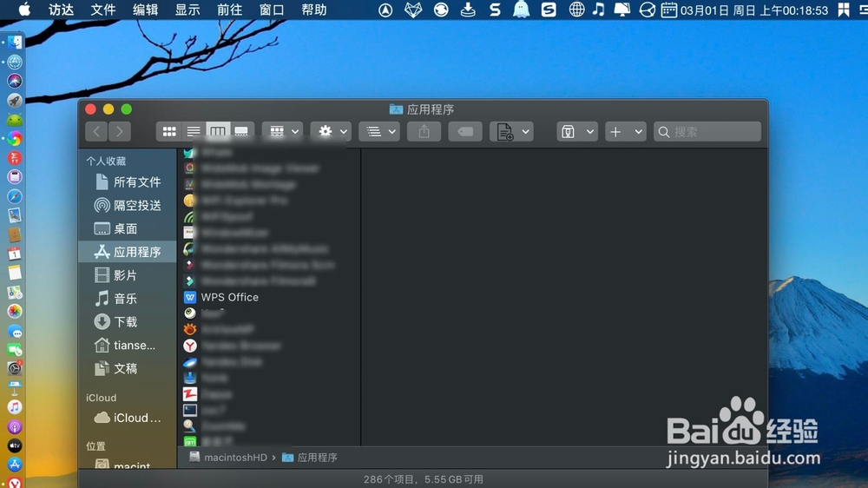The image size is (868, 488).
Task: Open the 编辑 menu
Action: 145,10
